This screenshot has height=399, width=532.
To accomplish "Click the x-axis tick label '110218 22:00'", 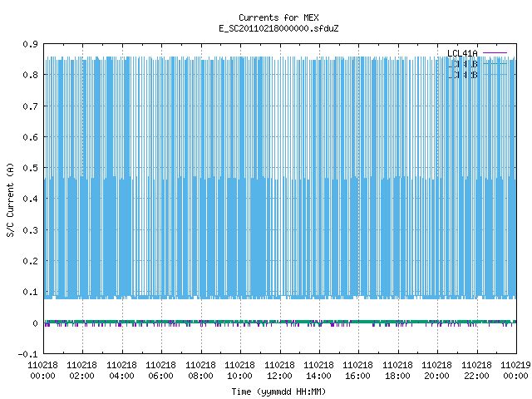I will tap(476, 371).
